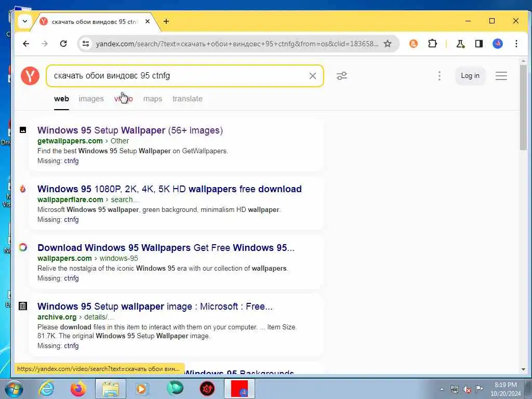Open Windows Explorer folder in taskbar
Viewport: 532px width, 399px height.
(111, 389)
